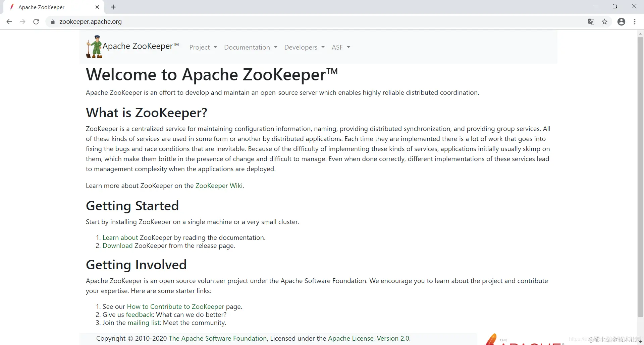Open How to Contribute to ZooKeeper link
This screenshot has height=345, width=644.
point(175,306)
